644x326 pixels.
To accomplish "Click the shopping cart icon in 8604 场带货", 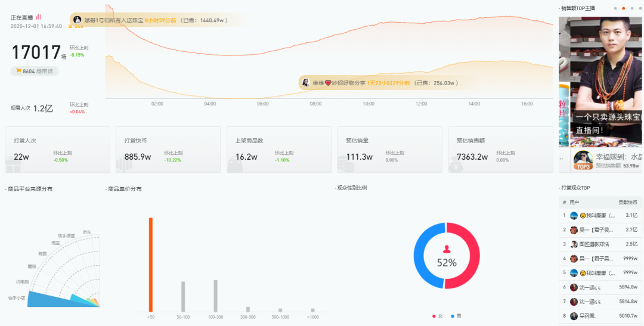I will point(18,71).
